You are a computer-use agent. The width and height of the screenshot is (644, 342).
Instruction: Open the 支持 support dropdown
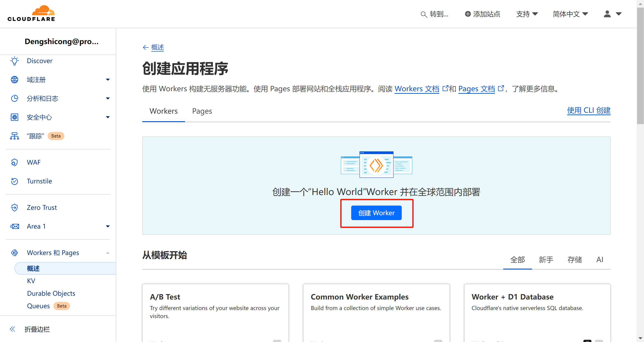pos(527,14)
